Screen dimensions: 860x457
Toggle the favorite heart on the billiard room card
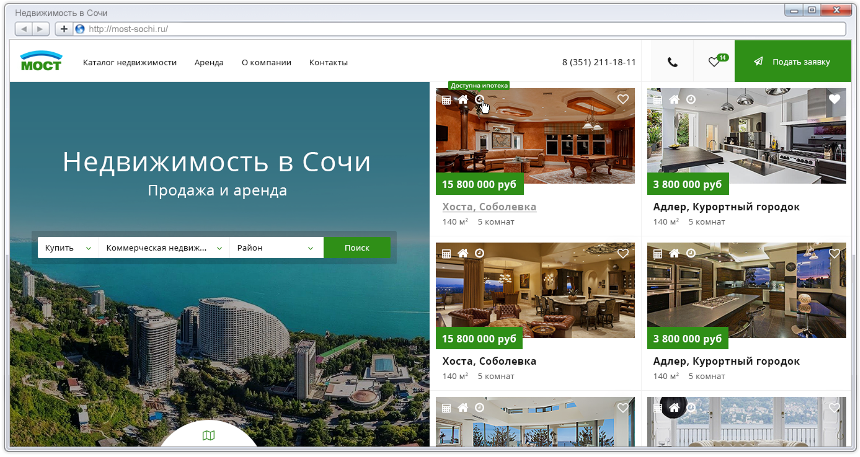point(623,99)
